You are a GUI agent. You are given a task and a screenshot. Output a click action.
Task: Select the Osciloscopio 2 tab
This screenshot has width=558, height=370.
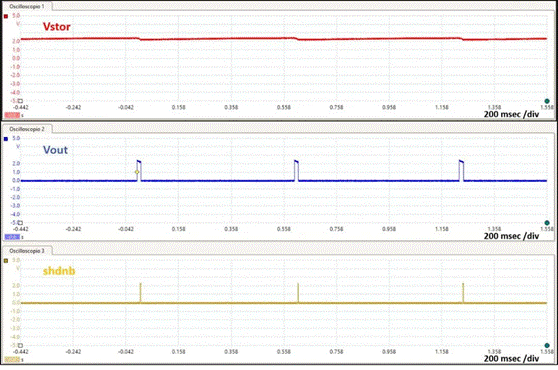coord(27,129)
